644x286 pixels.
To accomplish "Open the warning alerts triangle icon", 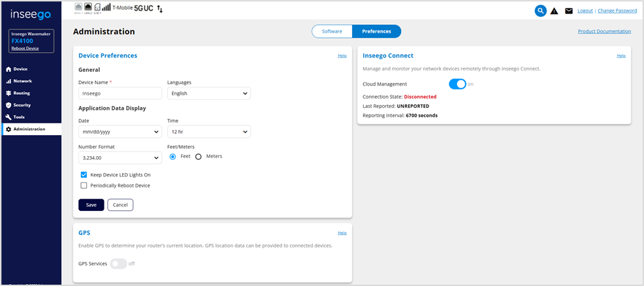I will point(554,11).
